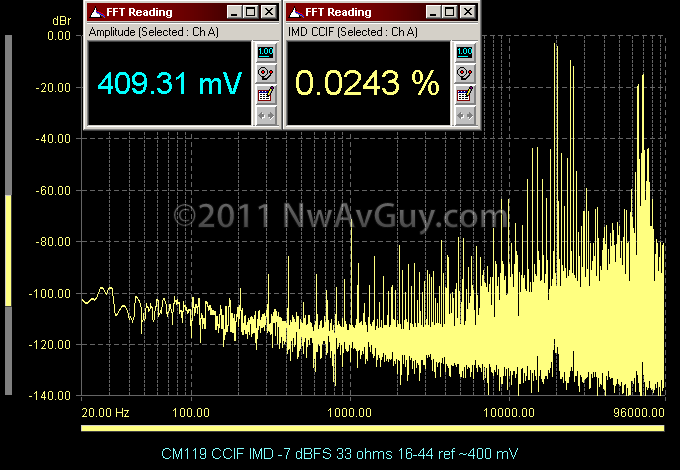Screen dimensions: 680x470
Task: Close the IMD CCIF FFT Reading window
Action: coord(468,12)
